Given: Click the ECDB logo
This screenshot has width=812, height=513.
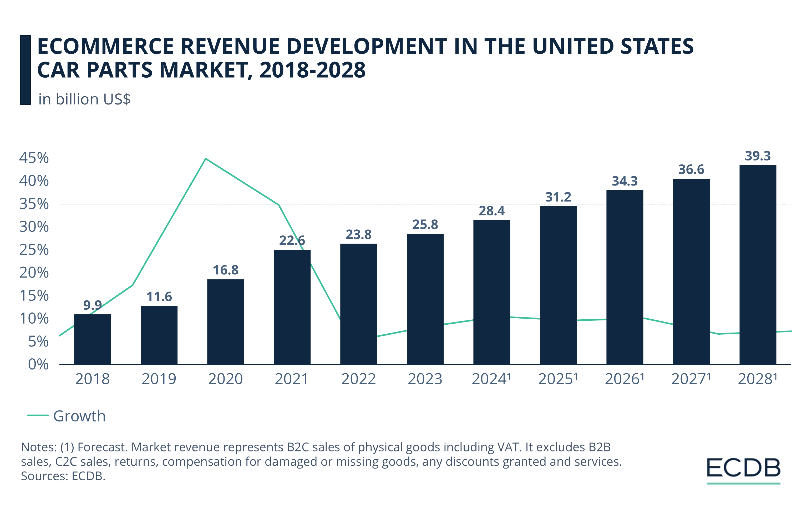Looking at the screenshot, I should (744, 471).
